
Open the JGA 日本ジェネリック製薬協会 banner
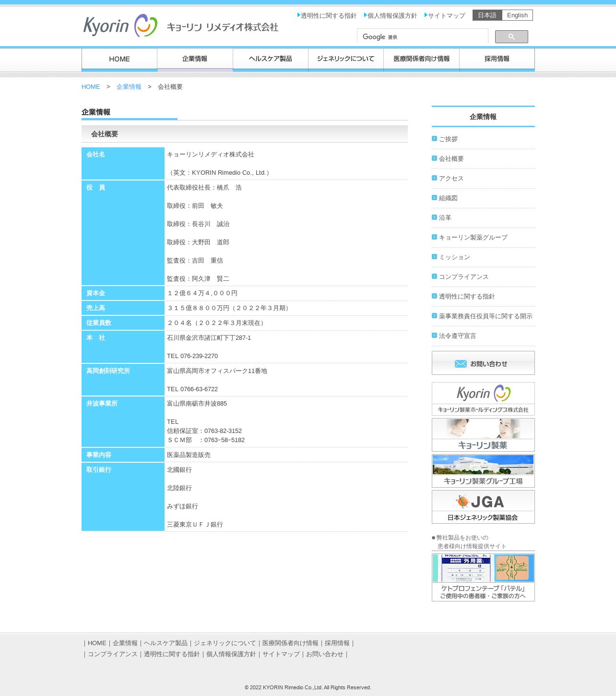(483, 507)
